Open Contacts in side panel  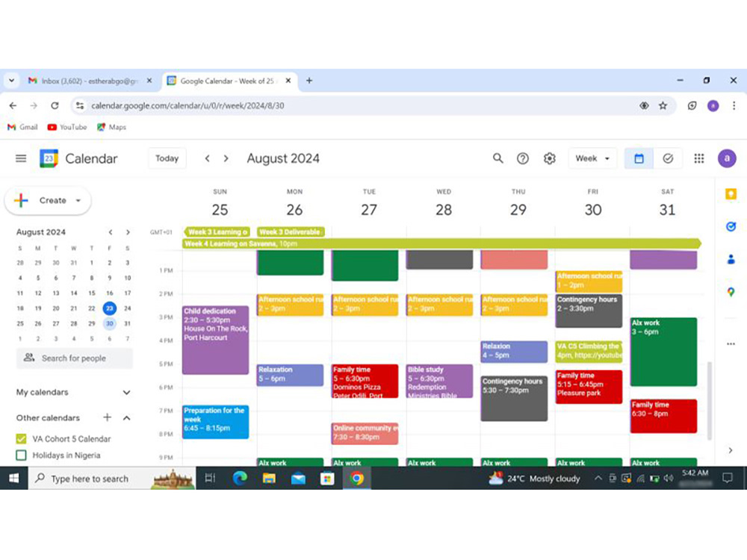[731, 260]
